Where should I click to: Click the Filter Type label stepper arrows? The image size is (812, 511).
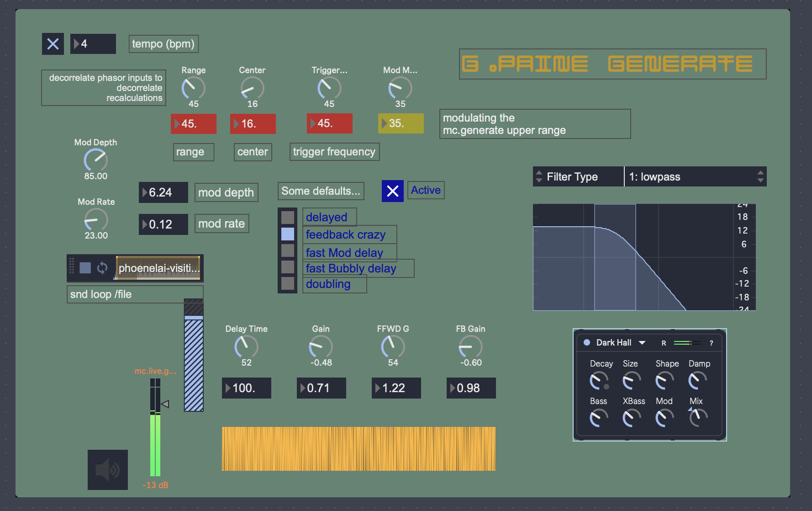[539, 177]
